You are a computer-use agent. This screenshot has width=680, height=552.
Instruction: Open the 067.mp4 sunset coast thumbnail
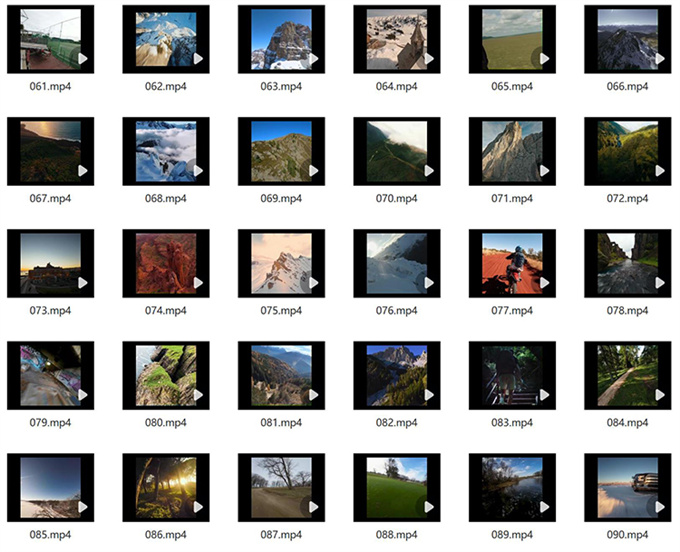[50, 151]
